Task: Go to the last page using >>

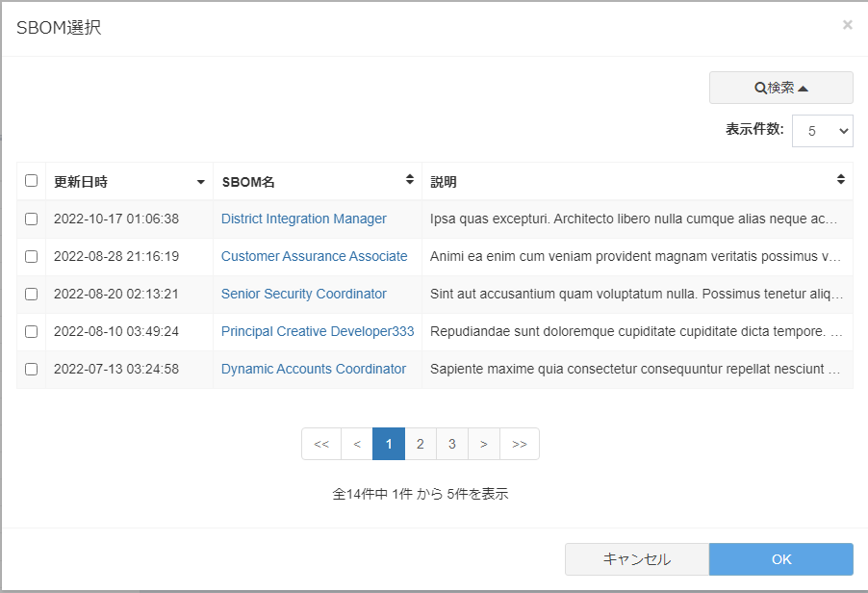Action: (x=519, y=444)
